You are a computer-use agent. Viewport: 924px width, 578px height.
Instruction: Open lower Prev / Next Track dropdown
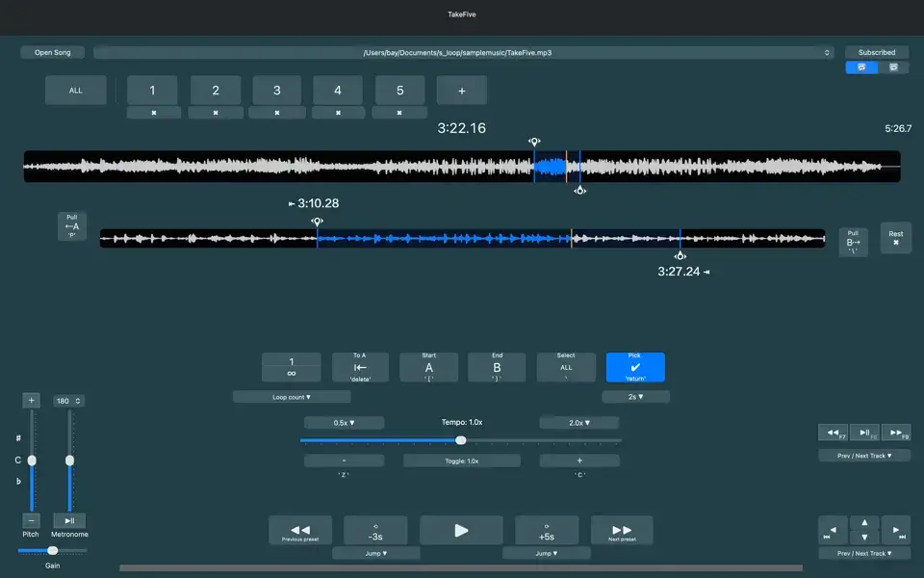pyautogui.click(x=864, y=553)
